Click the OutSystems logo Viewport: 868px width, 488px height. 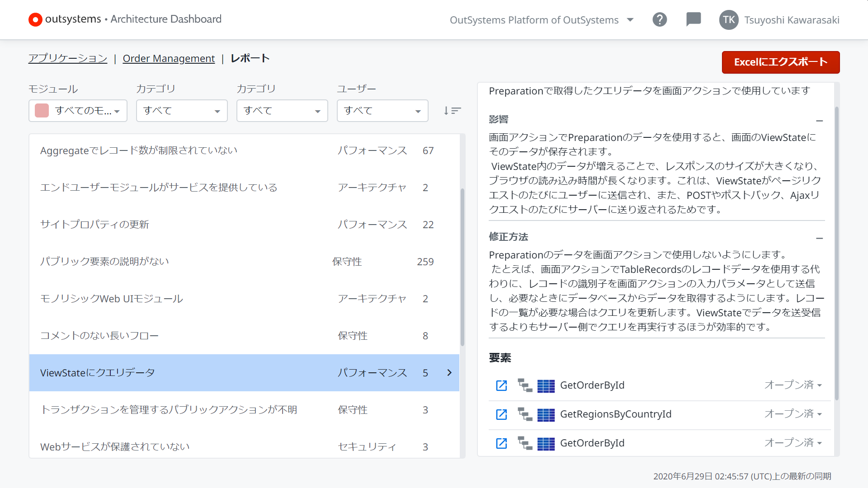[x=35, y=19]
